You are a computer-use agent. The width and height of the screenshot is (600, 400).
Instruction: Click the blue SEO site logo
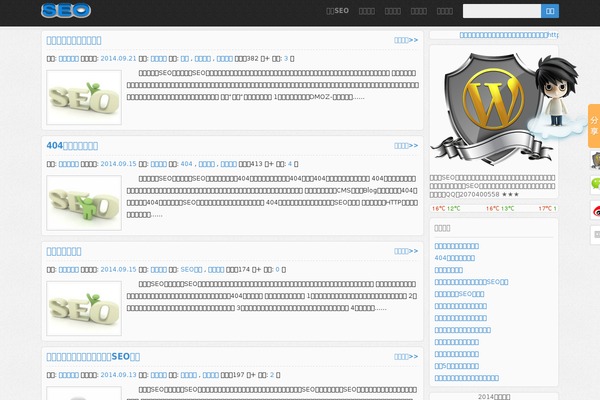click(x=66, y=10)
